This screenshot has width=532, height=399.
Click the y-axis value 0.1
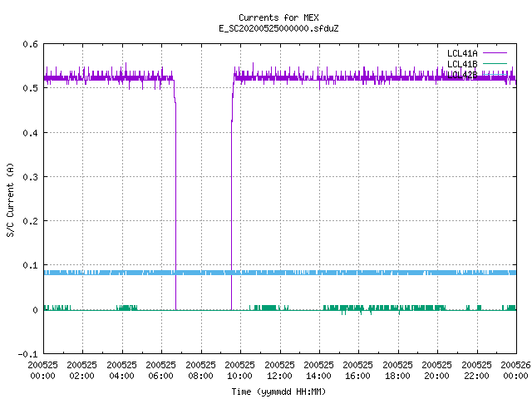click(x=30, y=265)
